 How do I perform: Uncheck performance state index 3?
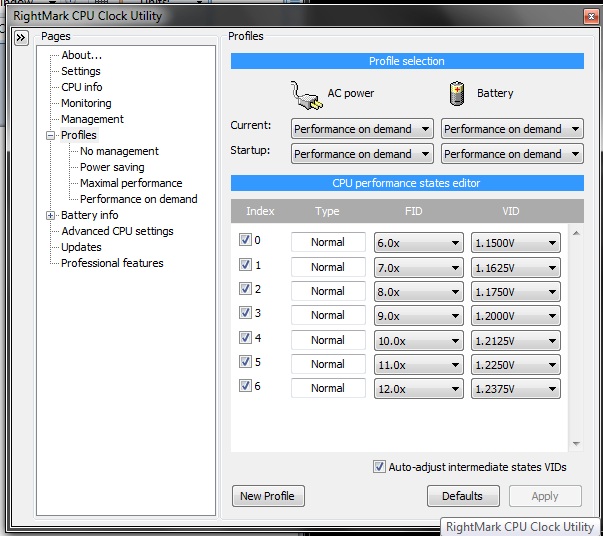pos(245,313)
